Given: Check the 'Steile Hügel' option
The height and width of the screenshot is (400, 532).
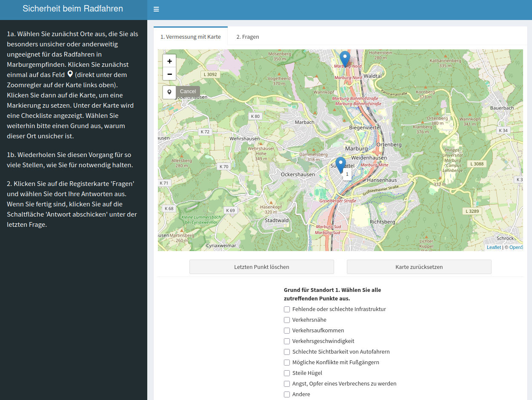Looking at the screenshot, I should tap(287, 373).
